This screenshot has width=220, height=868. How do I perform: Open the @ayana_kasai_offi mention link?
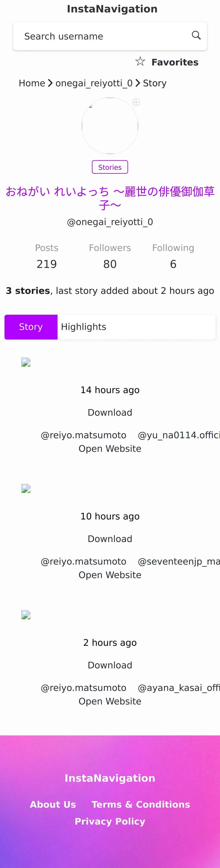[179, 688]
